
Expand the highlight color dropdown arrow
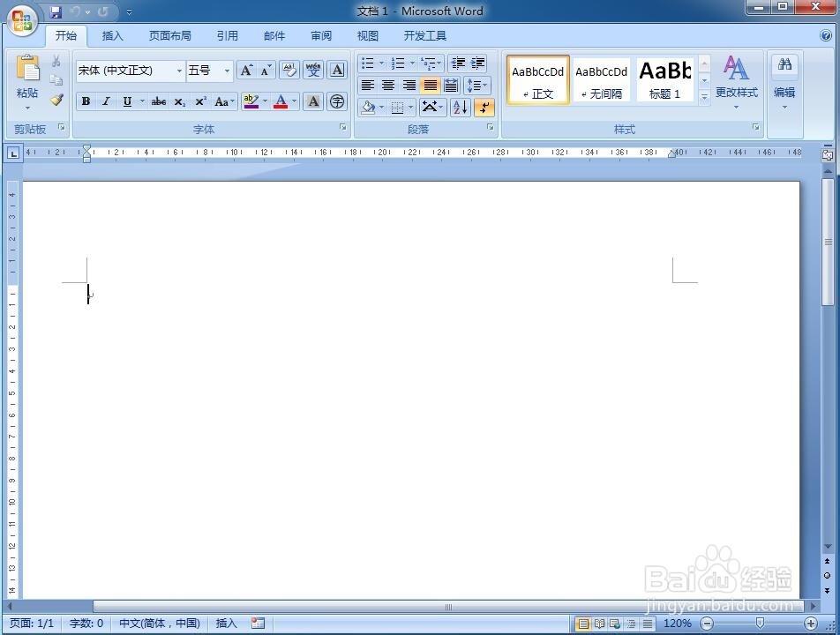click(266, 101)
